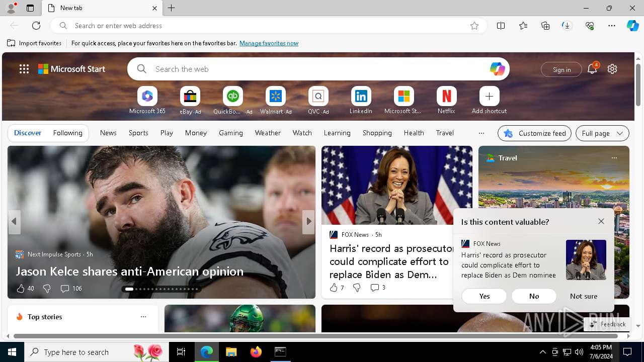Expand the Full page layout dropdown
644x362 pixels.
pyautogui.click(x=602, y=133)
